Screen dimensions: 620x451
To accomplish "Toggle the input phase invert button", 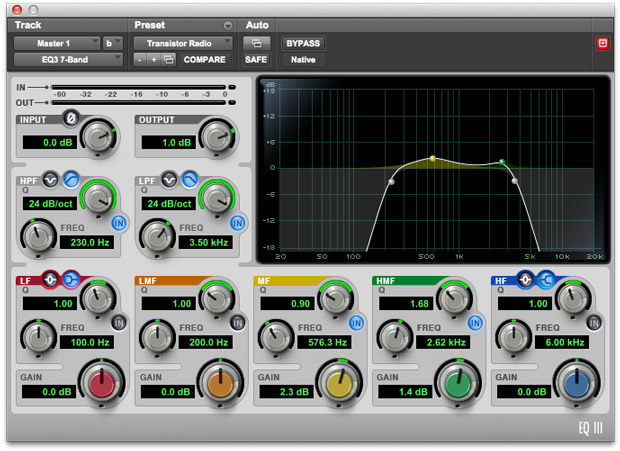I will pos(71,118).
